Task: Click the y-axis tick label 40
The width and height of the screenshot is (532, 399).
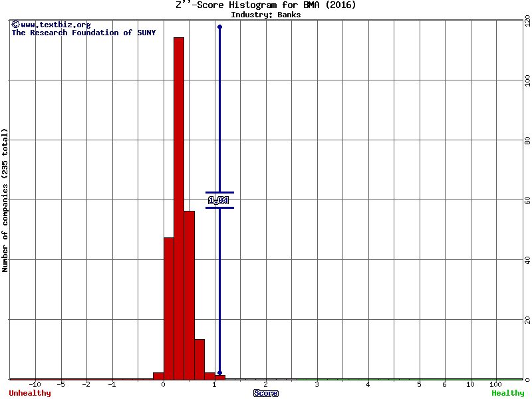Action: 527,260
